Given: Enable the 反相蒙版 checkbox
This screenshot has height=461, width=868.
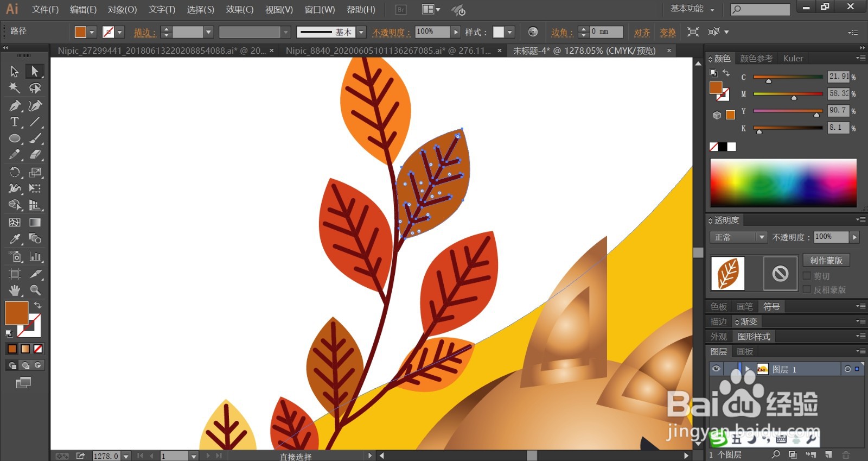Looking at the screenshot, I should point(807,289).
